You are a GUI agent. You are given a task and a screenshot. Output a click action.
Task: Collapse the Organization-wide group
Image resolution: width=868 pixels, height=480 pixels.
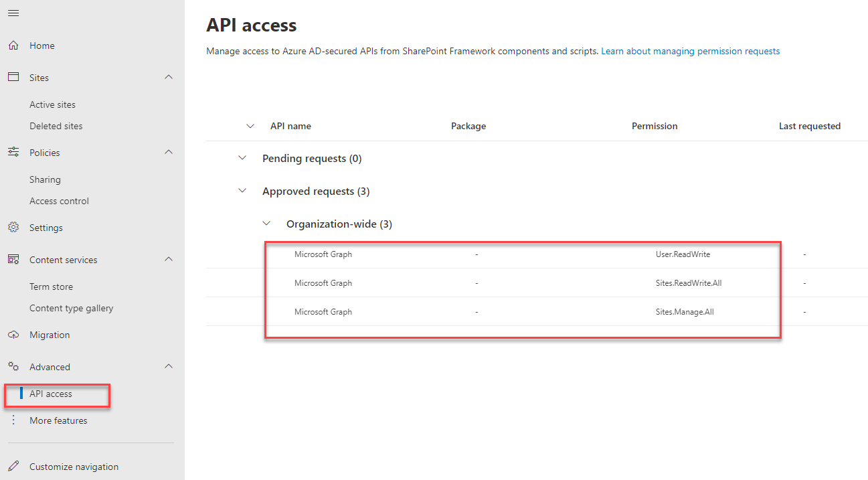point(266,223)
